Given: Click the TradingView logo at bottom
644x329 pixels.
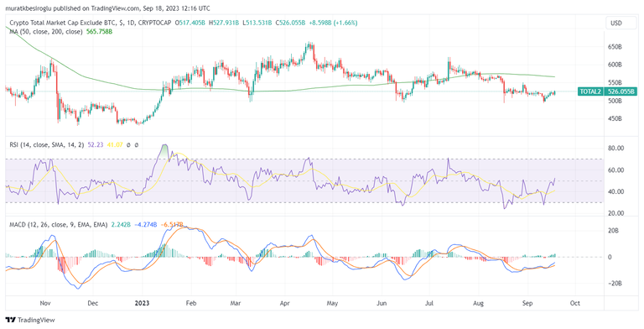Looking at the screenshot, I should [29, 320].
